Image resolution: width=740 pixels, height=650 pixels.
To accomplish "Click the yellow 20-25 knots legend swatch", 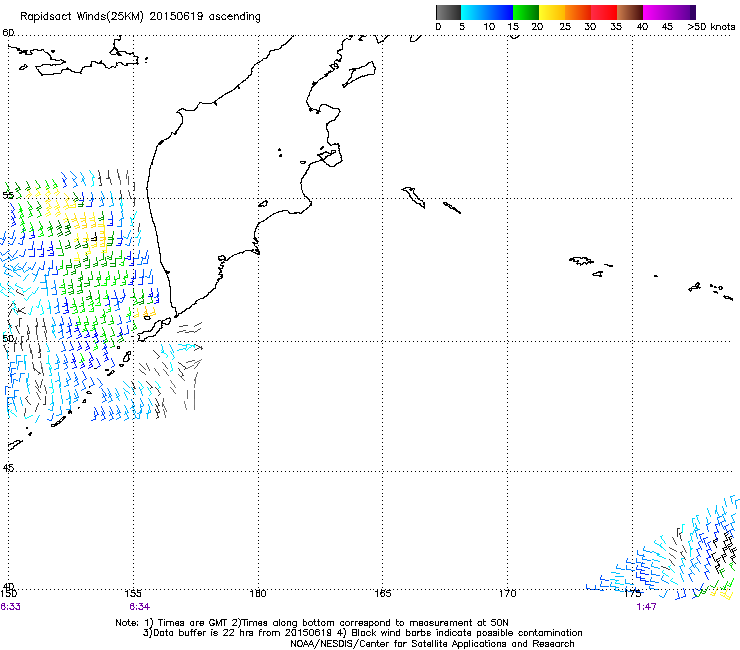I will [x=552, y=12].
